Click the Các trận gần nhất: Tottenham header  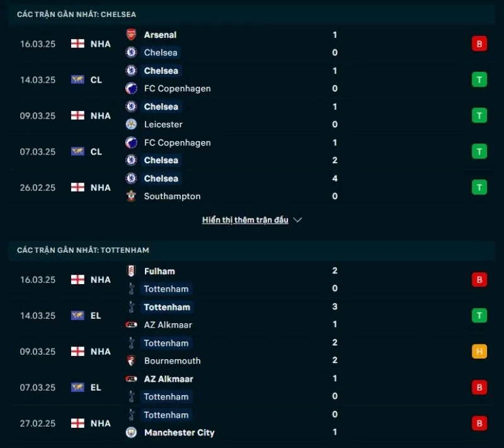click(x=83, y=250)
